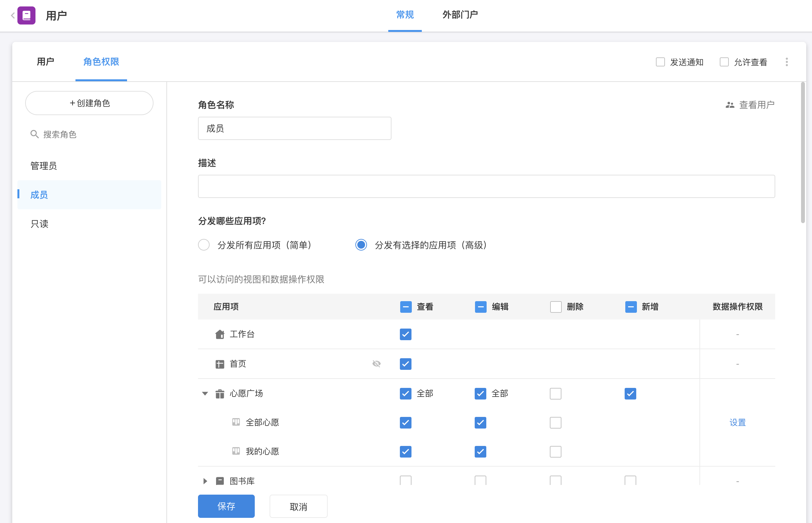Uncheck 心愿广场 新增 permission checkbox

pyautogui.click(x=630, y=394)
